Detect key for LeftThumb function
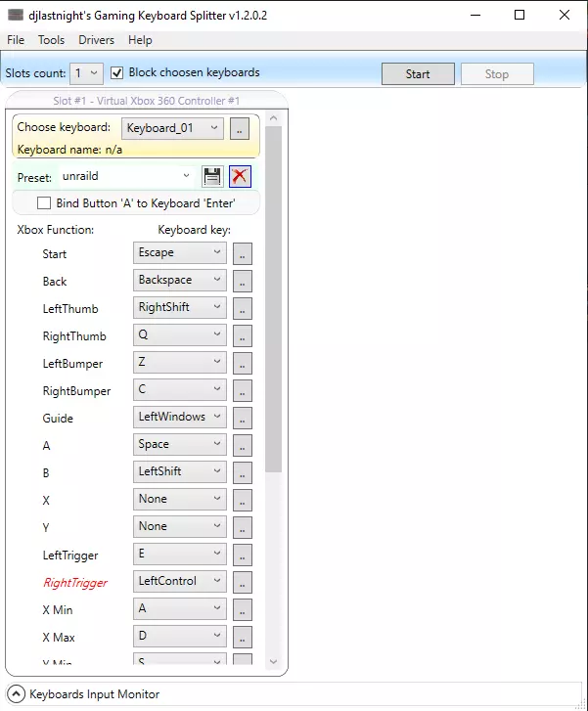Screen dimensions: 588x711 [x=243, y=308]
